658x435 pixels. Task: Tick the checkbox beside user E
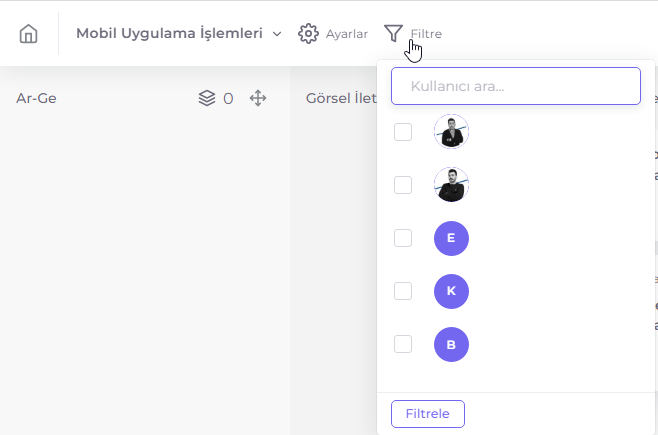tap(403, 238)
